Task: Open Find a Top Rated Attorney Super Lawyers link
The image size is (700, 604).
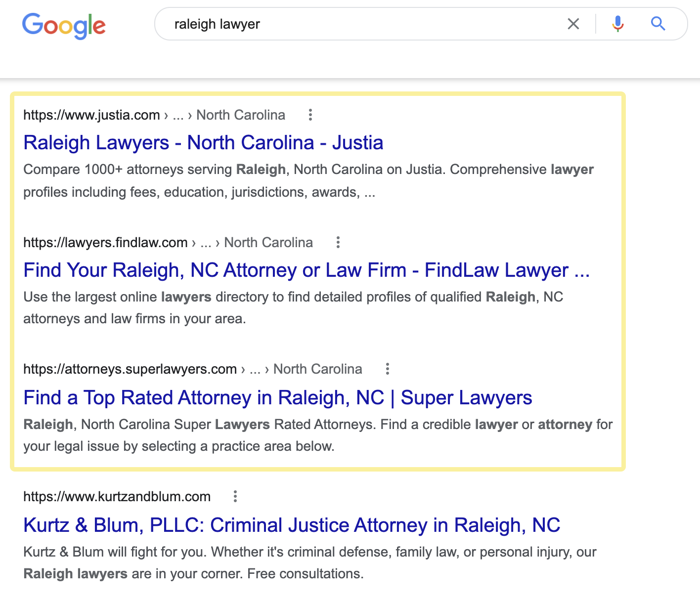Action: tap(277, 398)
